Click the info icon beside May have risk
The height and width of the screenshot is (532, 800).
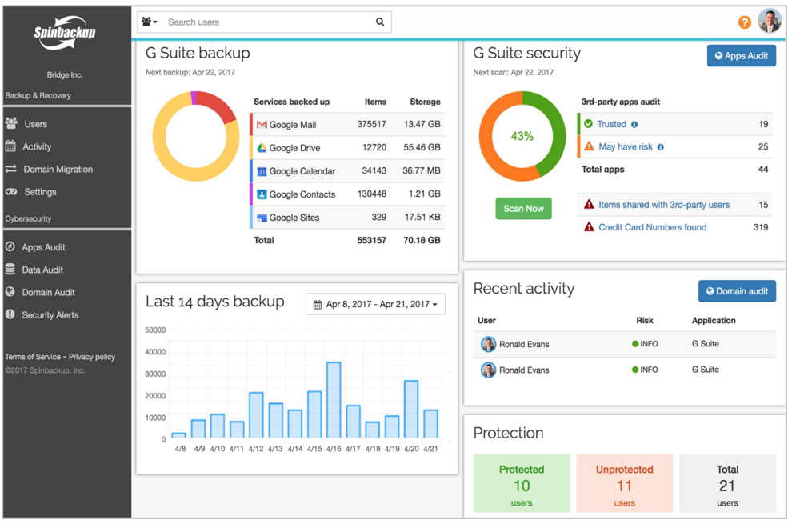click(x=661, y=147)
